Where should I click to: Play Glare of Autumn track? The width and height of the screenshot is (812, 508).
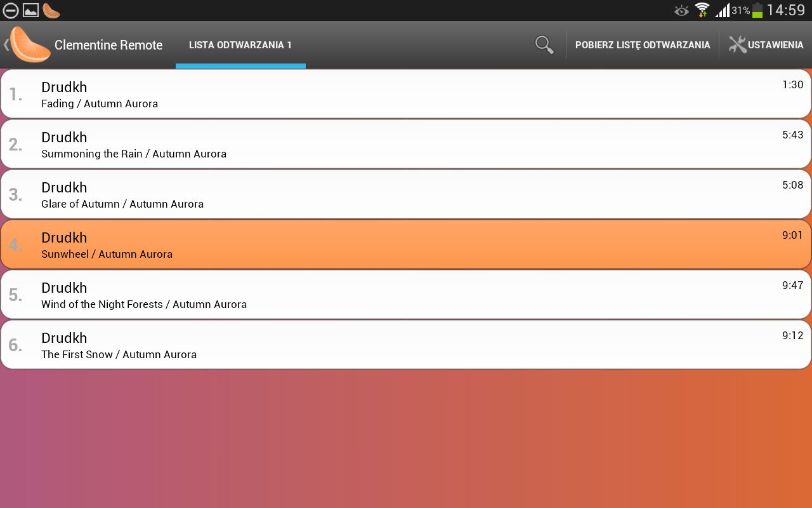(x=406, y=194)
